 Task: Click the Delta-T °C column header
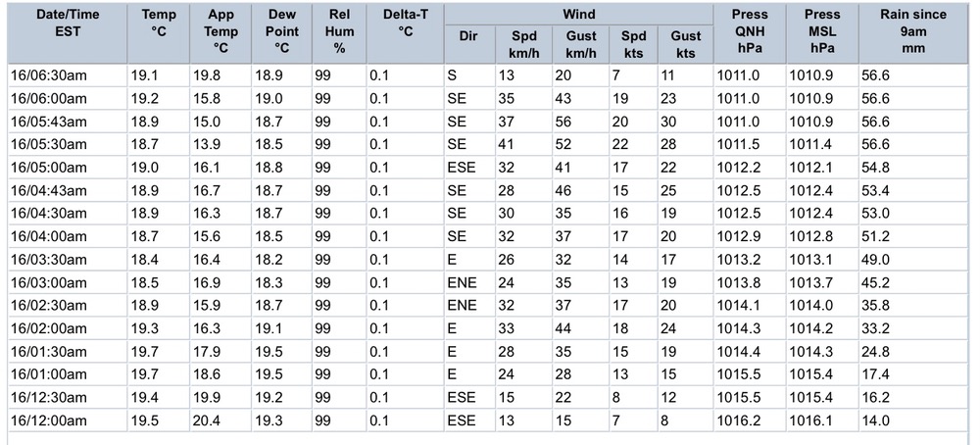(405, 24)
